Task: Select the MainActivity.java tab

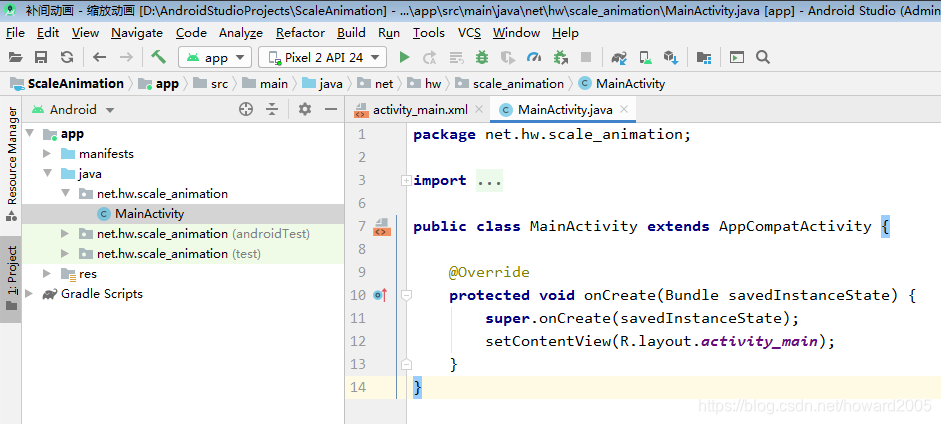Action: (x=565, y=110)
